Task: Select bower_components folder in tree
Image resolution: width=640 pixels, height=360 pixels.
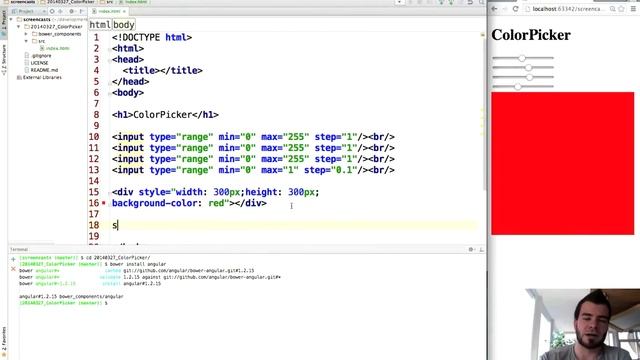Action: tap(60, 34)
